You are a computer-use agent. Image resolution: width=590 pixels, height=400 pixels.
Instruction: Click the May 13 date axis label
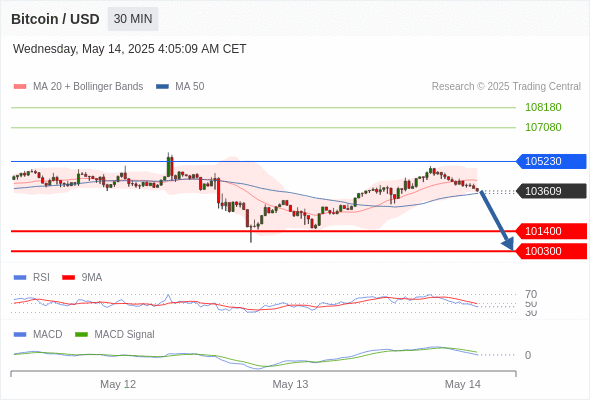click(290, 384)
